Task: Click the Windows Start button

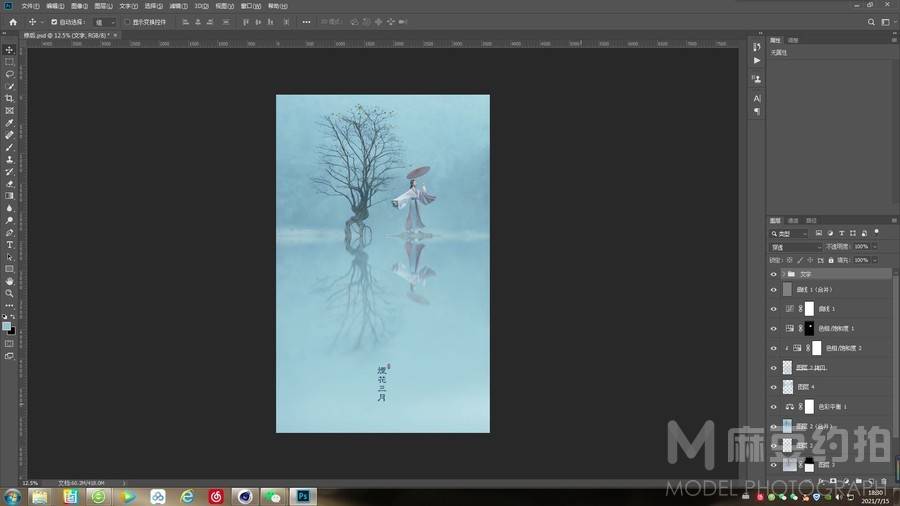Action: point(11,497)
